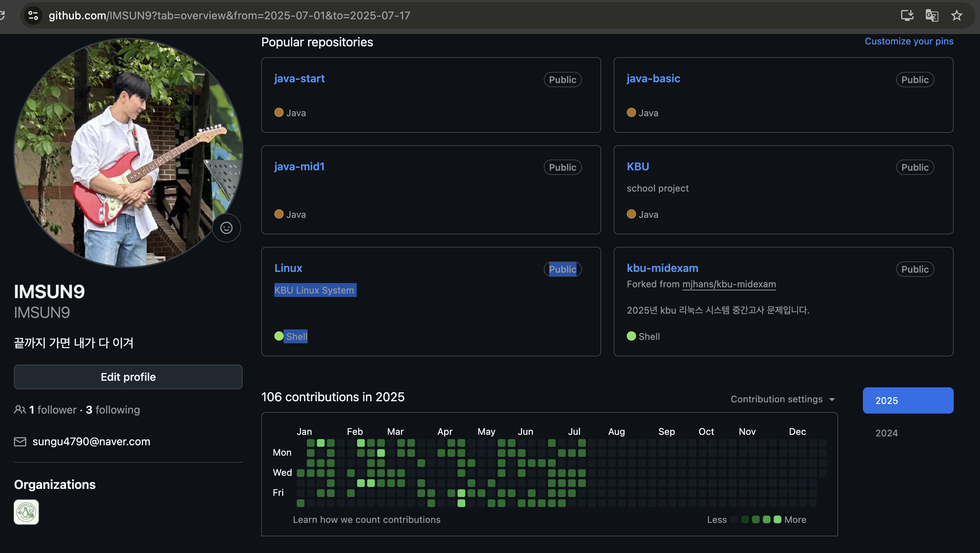Screen dimensions: 980x553
Task: Bookmark page with the star icon
Action: click(957, 15)
